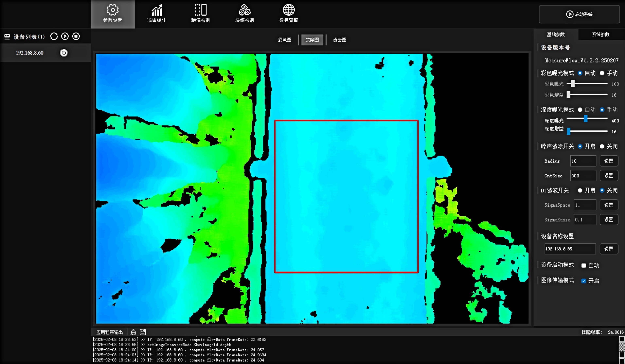Viewport: 625px width, 364px height.
Task: Open 跑偏检测 detection icon
Action: (201, 10)
